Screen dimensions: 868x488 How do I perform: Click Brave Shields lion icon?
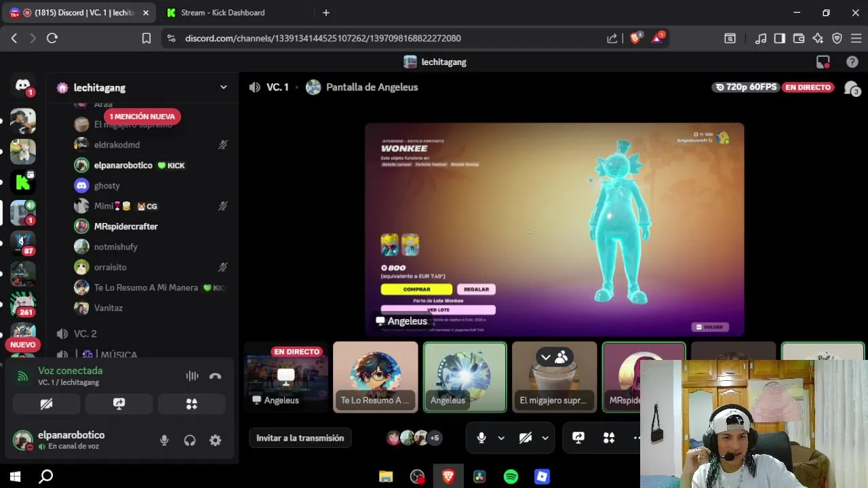[x=635, y=38]
